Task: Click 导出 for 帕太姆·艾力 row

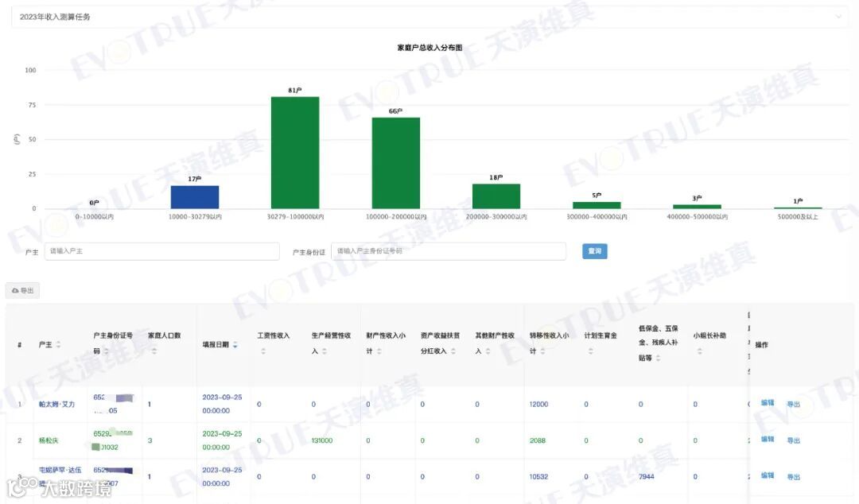Action: tap(793, 405)
